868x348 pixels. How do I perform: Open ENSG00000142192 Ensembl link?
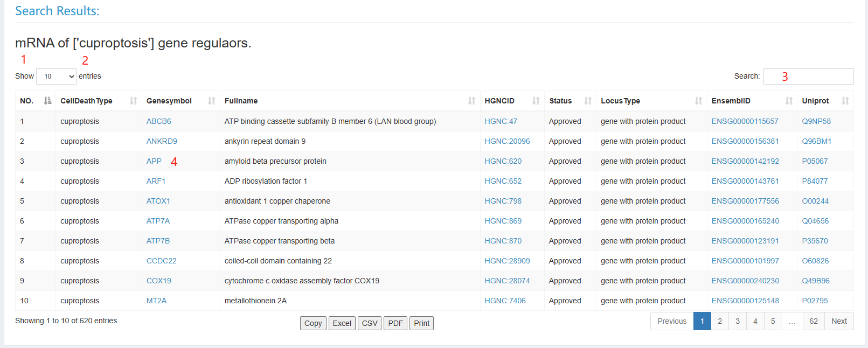[745, 161]
